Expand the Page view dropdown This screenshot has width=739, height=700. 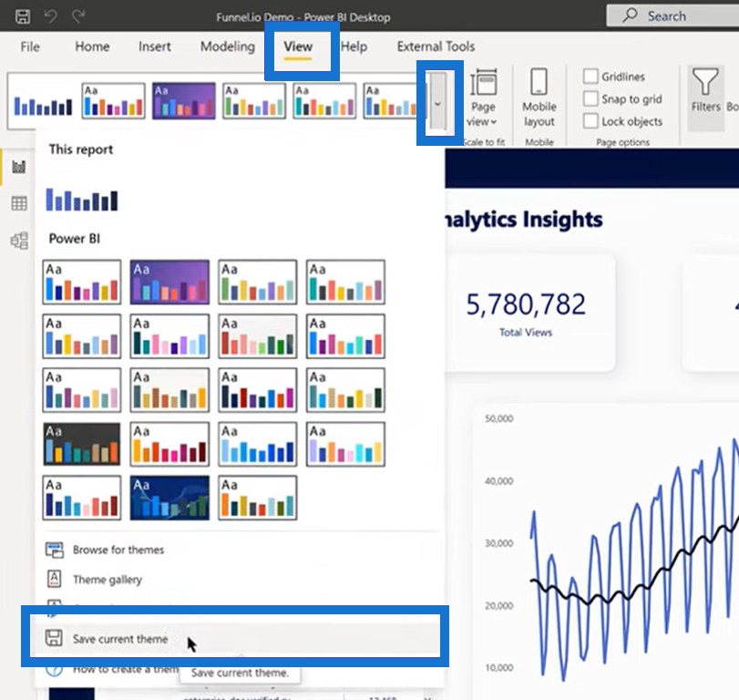point(482,114)
